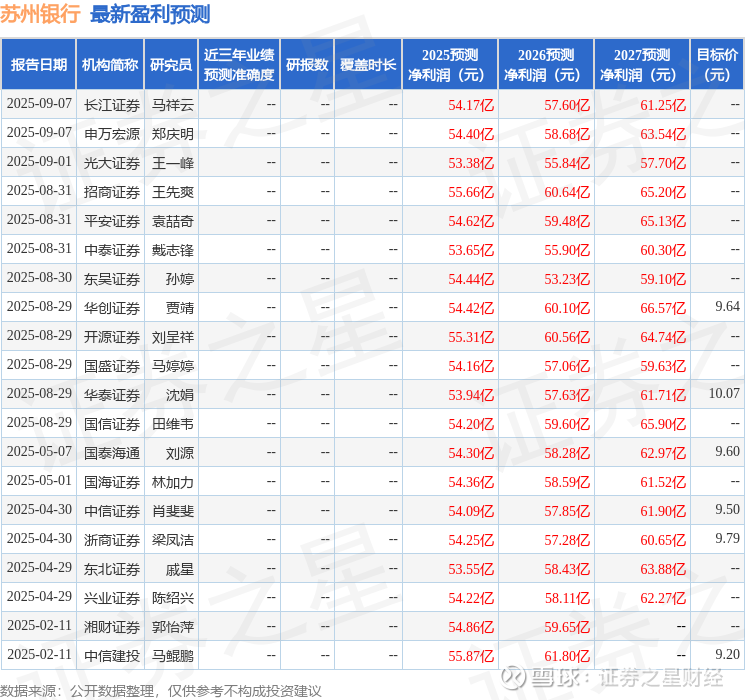The image size is (745, 700).
Task: Click the 9.20 target price value
Action: [727, 654]
